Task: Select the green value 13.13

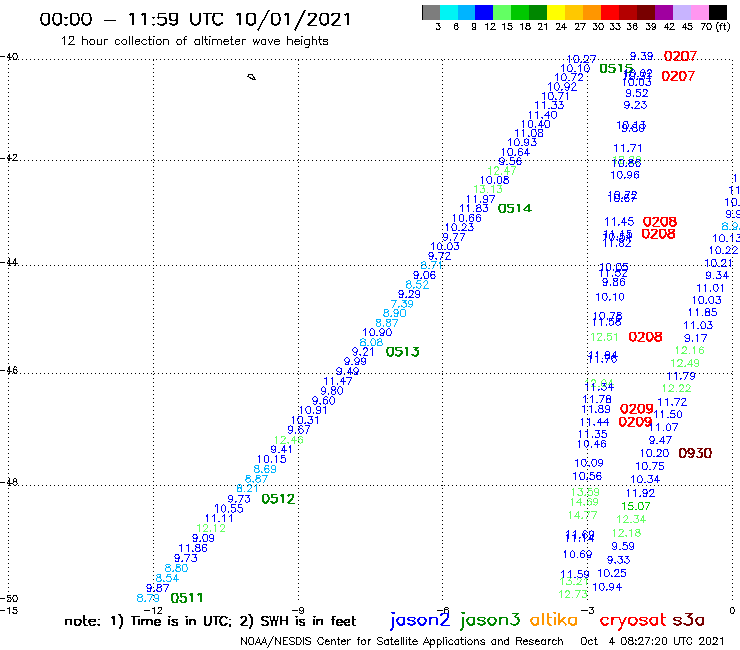Action: coord(488,189)
